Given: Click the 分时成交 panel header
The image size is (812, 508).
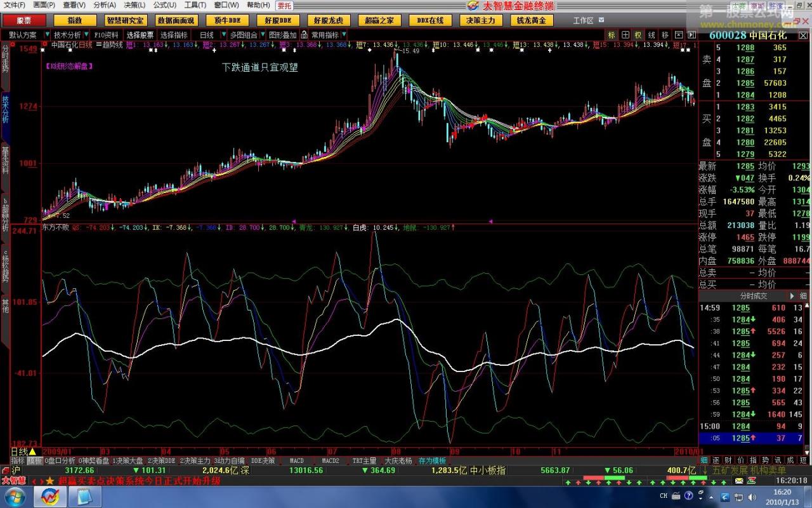Looking at the screenshot, I should pos(754,296).
